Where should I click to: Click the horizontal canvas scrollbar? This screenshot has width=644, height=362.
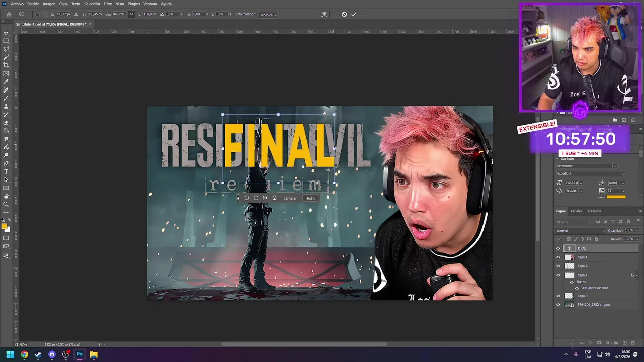click(x=304, y=344)
